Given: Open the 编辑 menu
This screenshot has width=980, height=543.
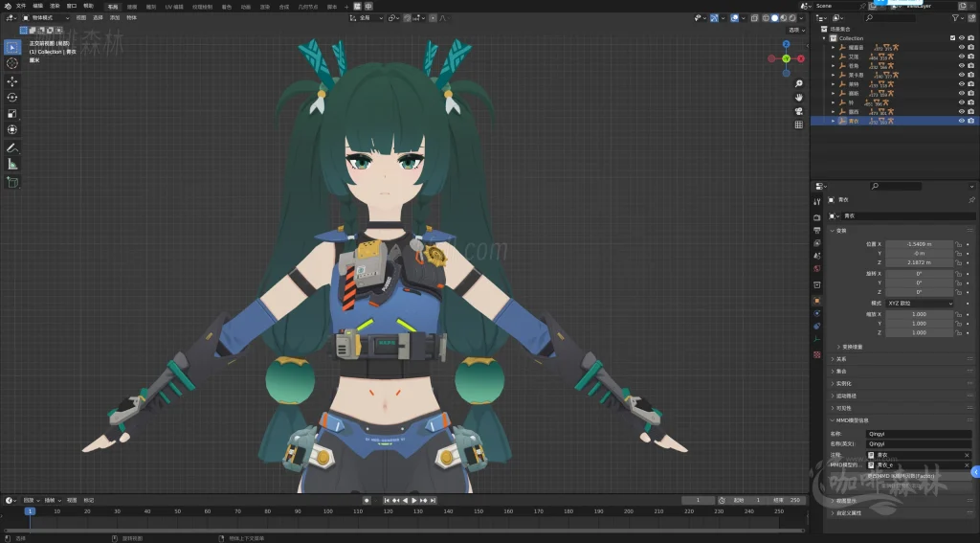Looking at the screenshot, I should [38, 6].
